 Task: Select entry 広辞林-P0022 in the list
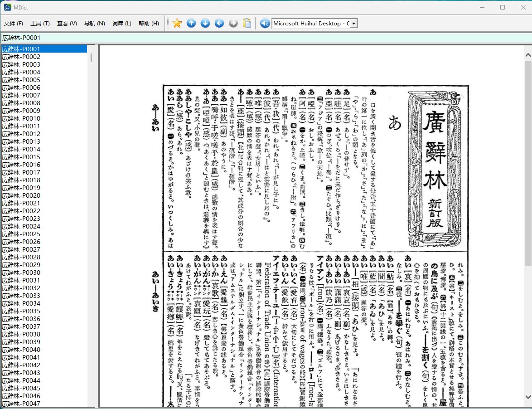(44, 211)
